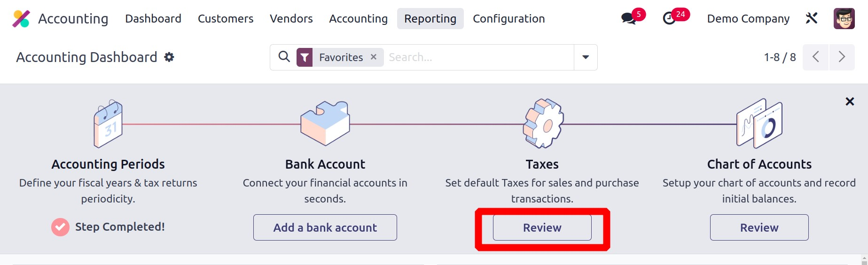Dismiss the onboarding banner with X

tap(850, 101)
